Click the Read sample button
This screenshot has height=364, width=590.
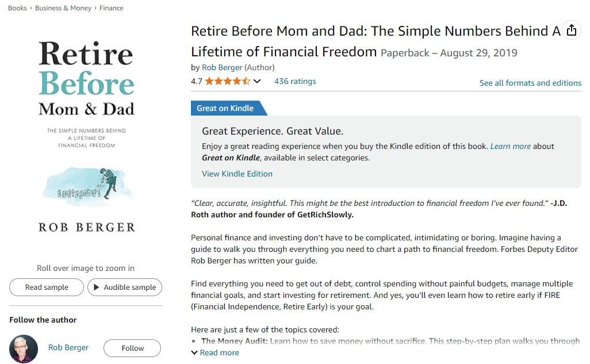(46, 287)
